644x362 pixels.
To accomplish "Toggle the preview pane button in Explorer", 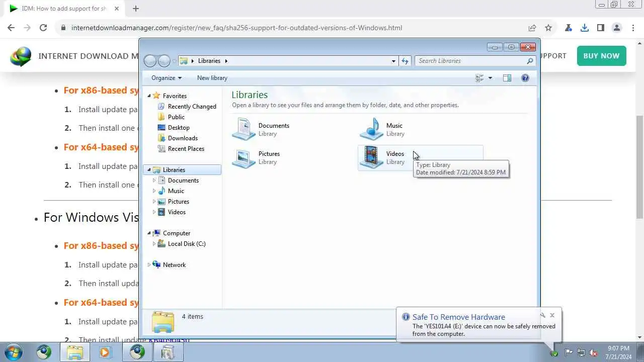I will (507, 78).
